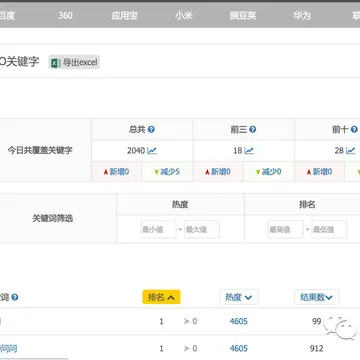
Task: Sort by 结果数 dropdown button
Action: tap(317, 297)
